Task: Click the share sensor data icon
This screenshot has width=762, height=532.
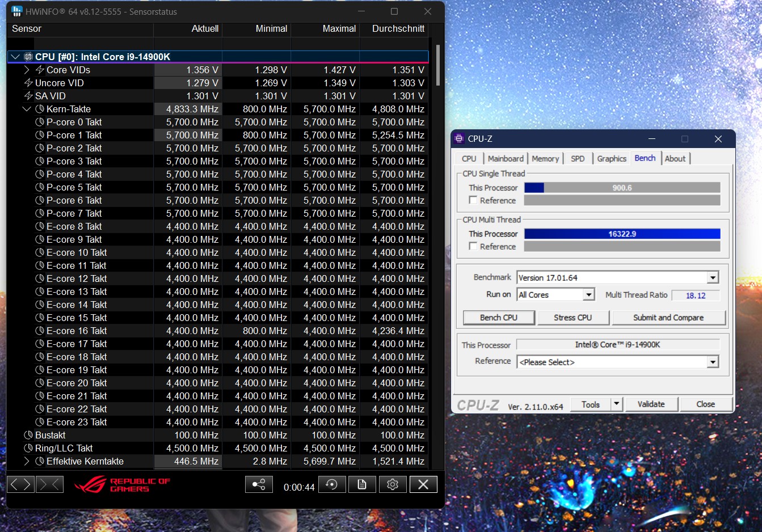Action: tap(259, 484)
